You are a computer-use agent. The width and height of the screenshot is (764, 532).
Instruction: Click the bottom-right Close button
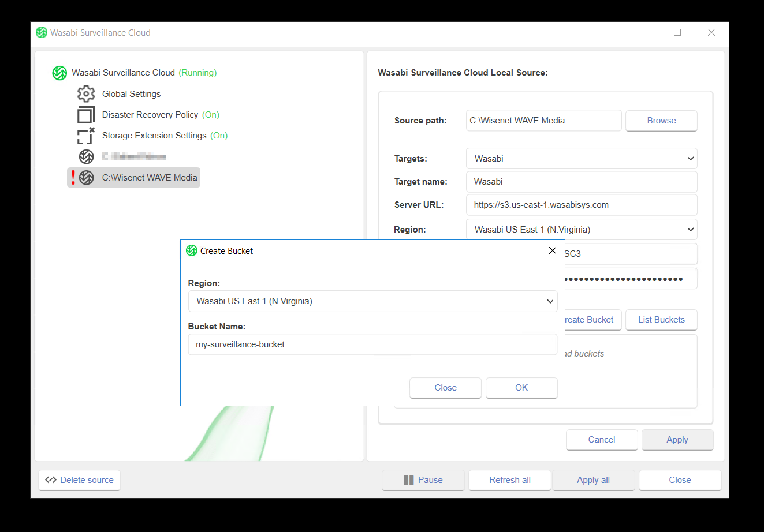coord(680,480)
